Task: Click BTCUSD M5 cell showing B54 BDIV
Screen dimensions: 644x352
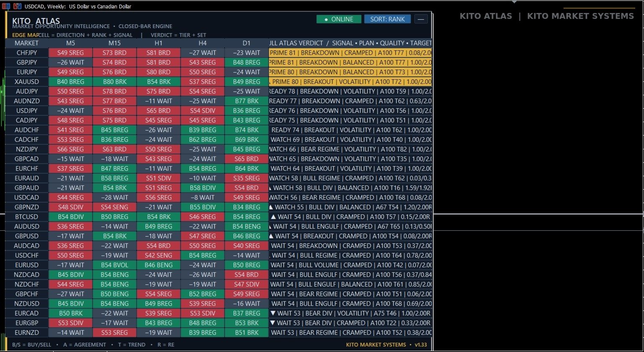Action: pyautogui.click(x=70, y=217)
